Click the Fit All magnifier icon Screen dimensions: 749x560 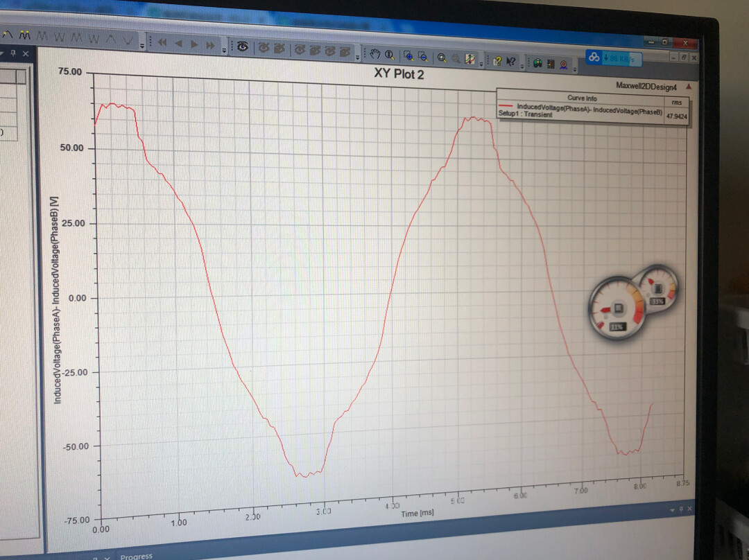click(x=442, y=58)
